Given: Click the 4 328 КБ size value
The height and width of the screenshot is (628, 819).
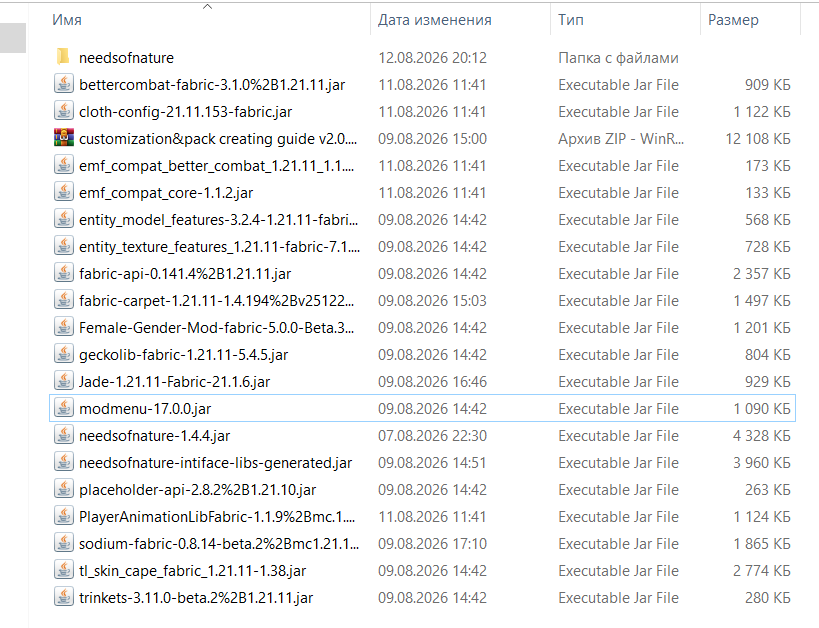Looking at the screenshot, I should point(762,436).
